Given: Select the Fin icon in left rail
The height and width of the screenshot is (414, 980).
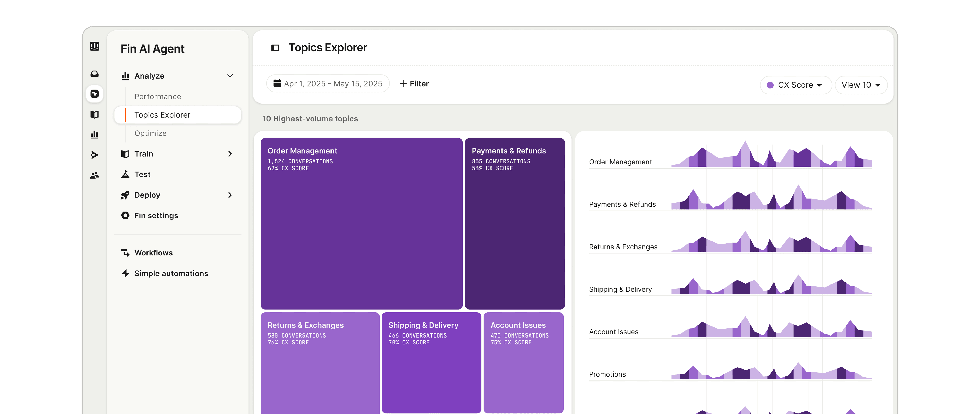Looking at the screenshot, I should [94, 94].
